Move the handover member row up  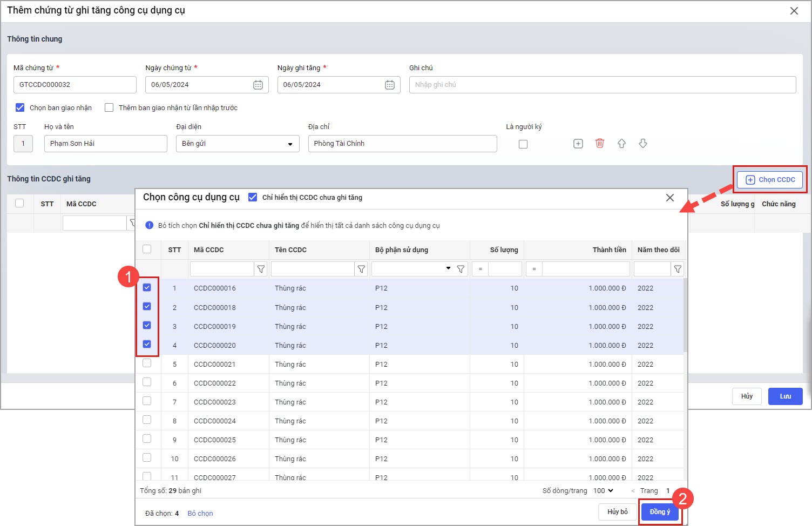point(621,144)
